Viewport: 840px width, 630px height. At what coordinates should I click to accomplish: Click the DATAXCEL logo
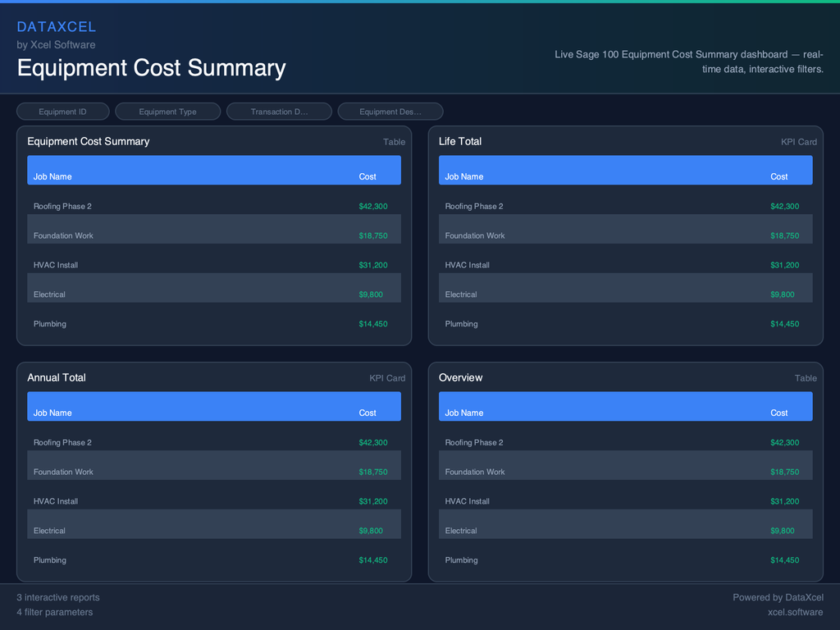[x=57, y=26]
